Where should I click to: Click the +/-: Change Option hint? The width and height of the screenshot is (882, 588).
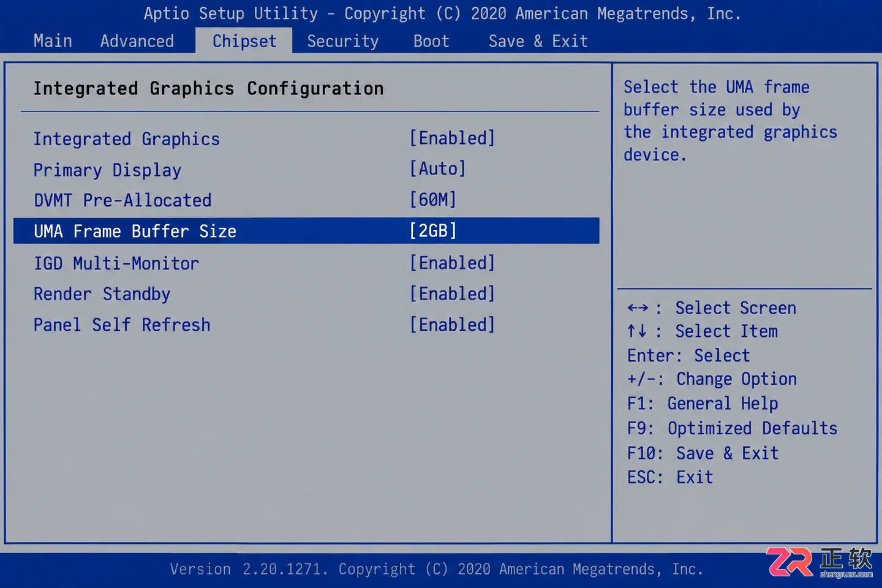(x=712, y=379)
